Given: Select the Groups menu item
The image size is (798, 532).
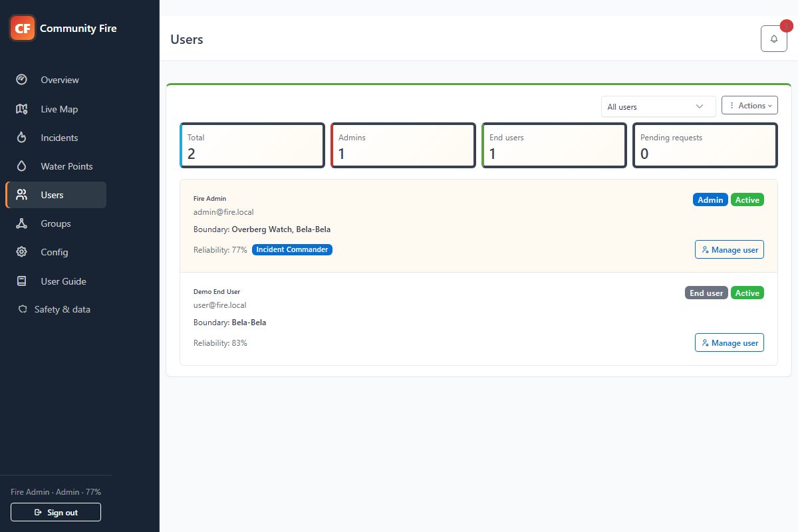Looking at the screenshot, I should coord(56,223).
